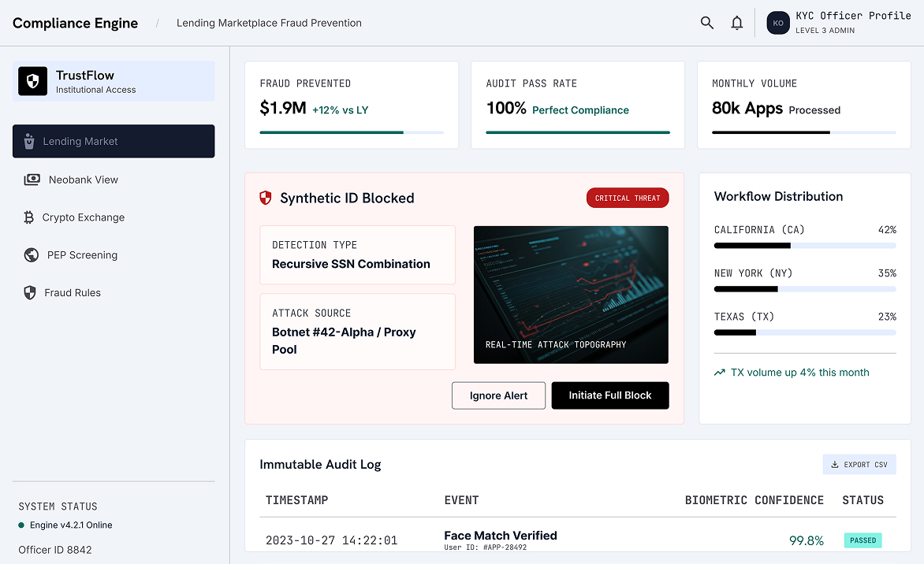Viewport: 924px width, 564px height.
Task: Click the PASSED status badge
Action: (x=863, y=540)
